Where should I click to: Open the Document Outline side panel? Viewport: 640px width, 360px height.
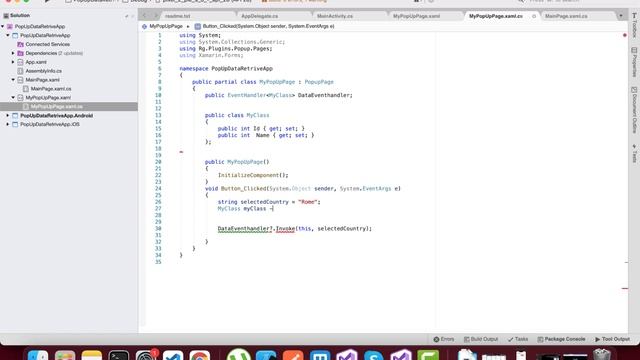[634, 110]
